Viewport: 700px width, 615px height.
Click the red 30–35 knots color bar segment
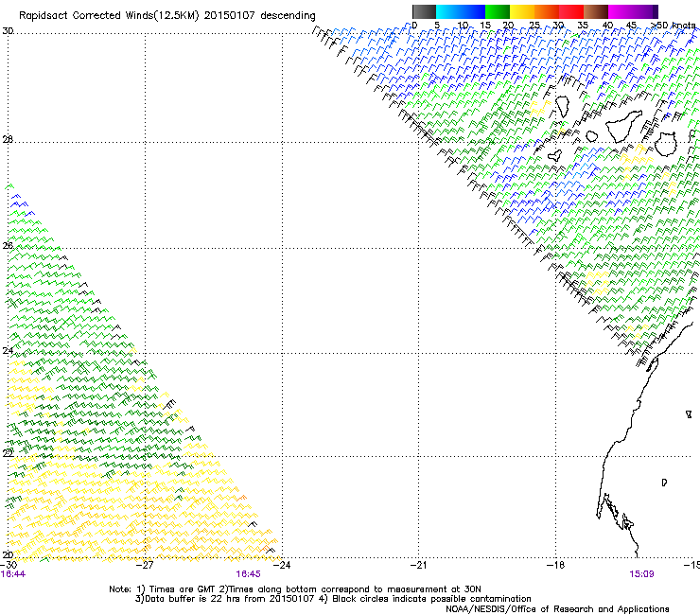pyautogui.click(x=571, y=11)
